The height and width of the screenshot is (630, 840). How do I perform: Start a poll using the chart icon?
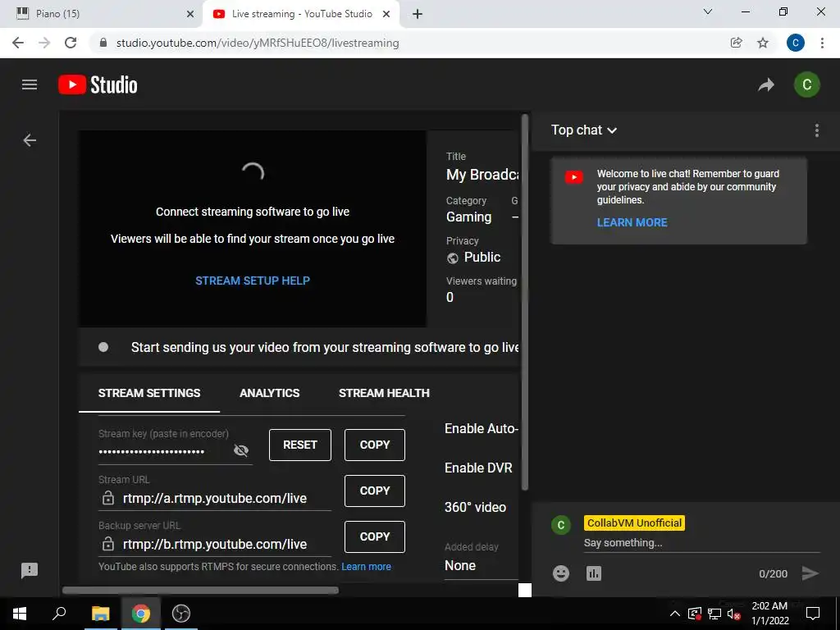point(594,573)
